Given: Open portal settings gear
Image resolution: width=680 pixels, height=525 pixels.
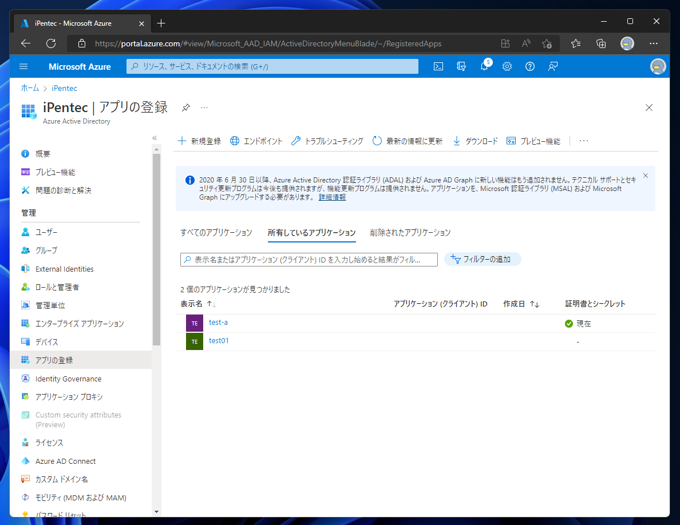Looking at the screenshot, I should (507, 66).
